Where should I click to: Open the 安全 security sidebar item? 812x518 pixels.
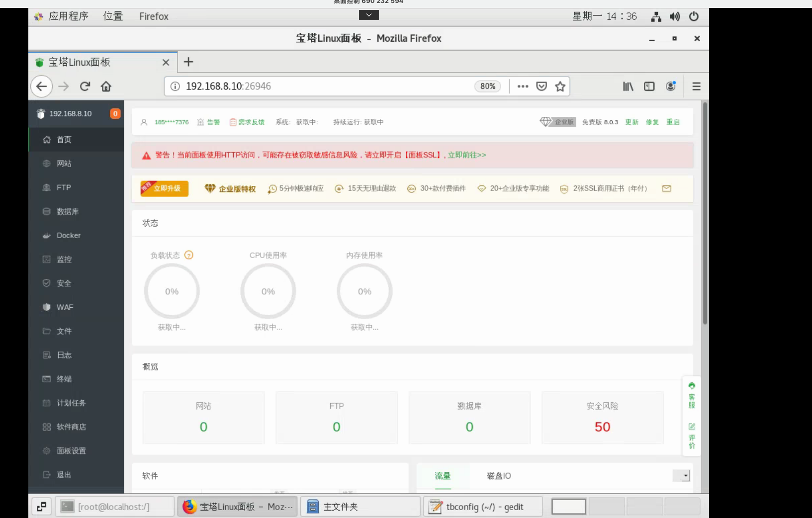[76, 283]
